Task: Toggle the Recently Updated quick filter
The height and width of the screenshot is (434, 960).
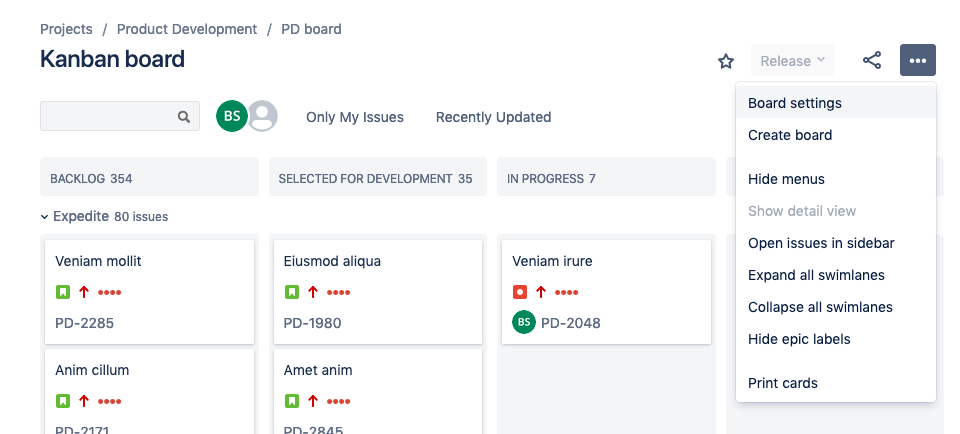Action: 493,117
